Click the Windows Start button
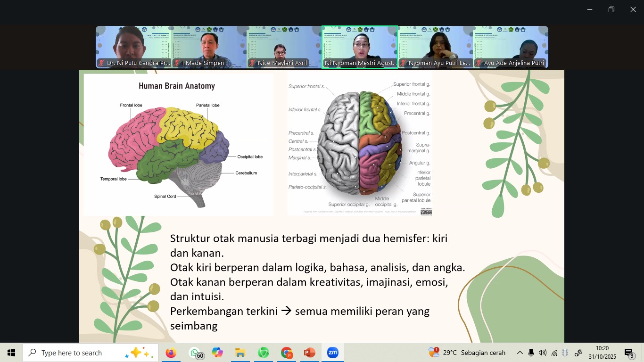The width and height of the screenshot is (644, 362). point(11,353)
